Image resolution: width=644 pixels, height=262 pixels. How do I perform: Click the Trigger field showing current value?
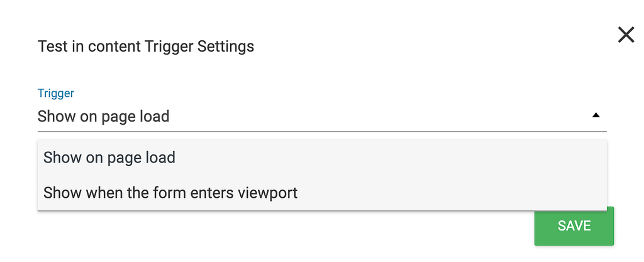[322, 117]
